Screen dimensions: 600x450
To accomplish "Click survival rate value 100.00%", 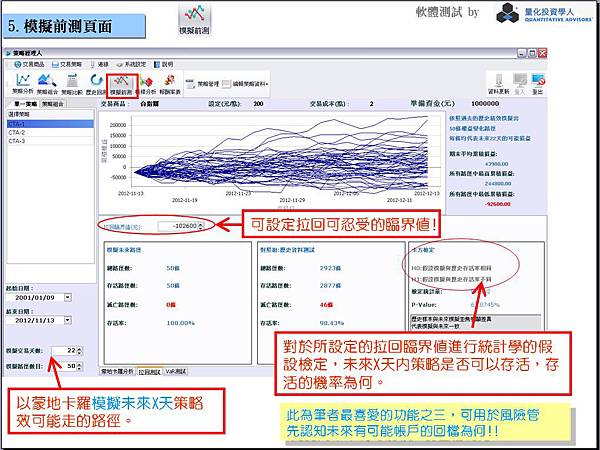I will [x=181, y=323].
